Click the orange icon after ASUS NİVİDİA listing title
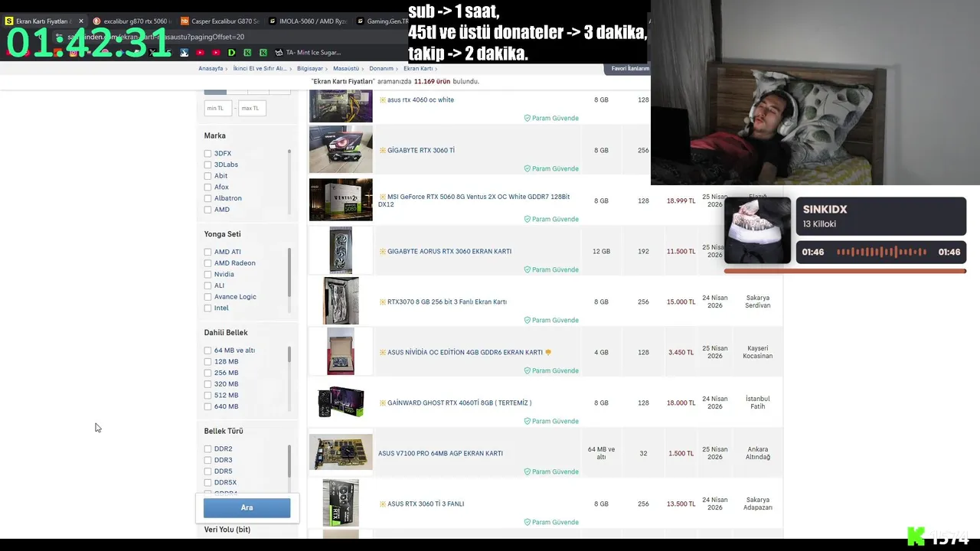 click(x=548, y=352)
